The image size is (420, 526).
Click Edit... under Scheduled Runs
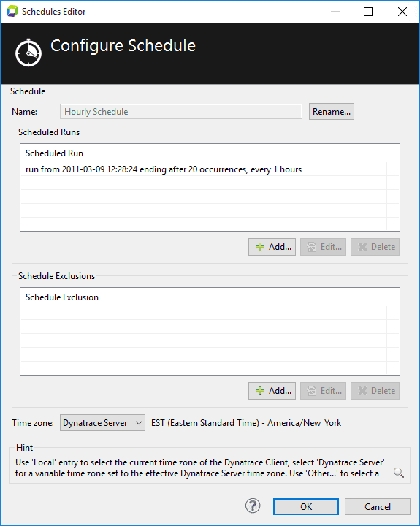click(x=323, y=247)
